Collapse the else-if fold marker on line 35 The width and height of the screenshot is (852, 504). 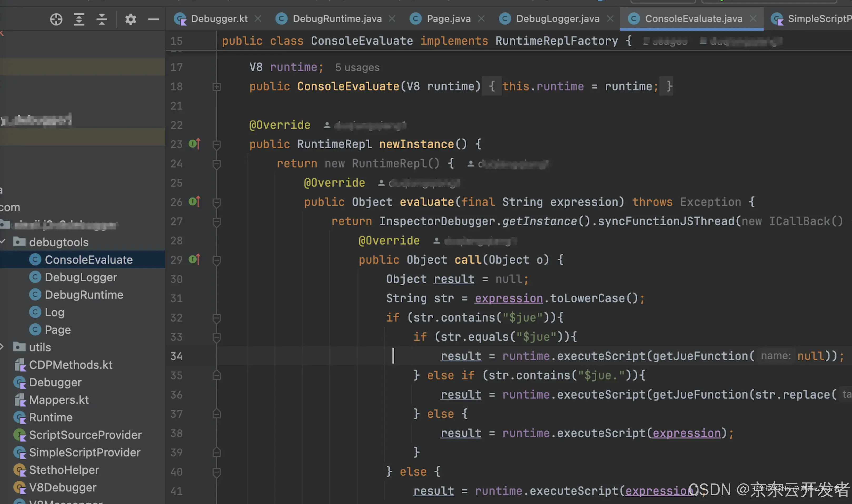(x=216, y=375)
